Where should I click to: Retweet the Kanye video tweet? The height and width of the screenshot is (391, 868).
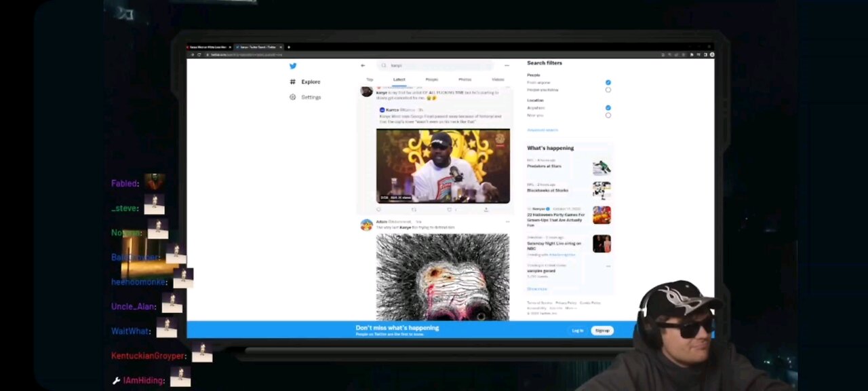click(x=414, y=210)
